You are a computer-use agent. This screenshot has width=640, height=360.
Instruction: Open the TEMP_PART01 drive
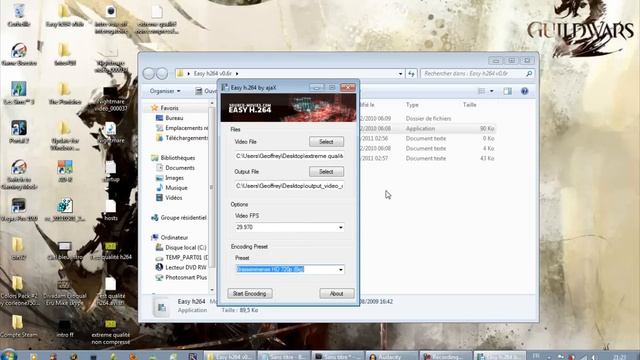182,258
